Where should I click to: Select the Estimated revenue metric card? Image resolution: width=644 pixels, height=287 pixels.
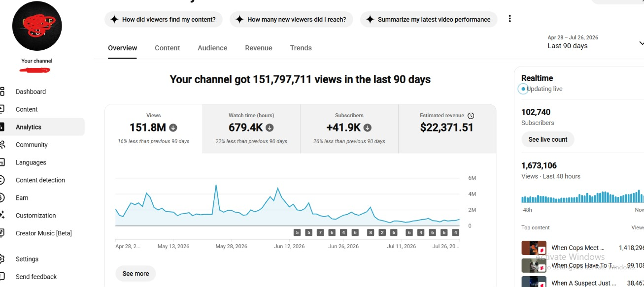pos(447,129)
